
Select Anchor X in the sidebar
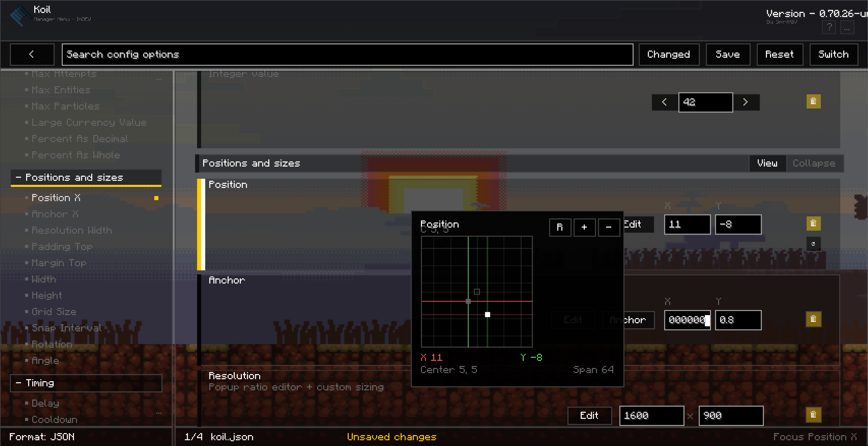point(55,214)
